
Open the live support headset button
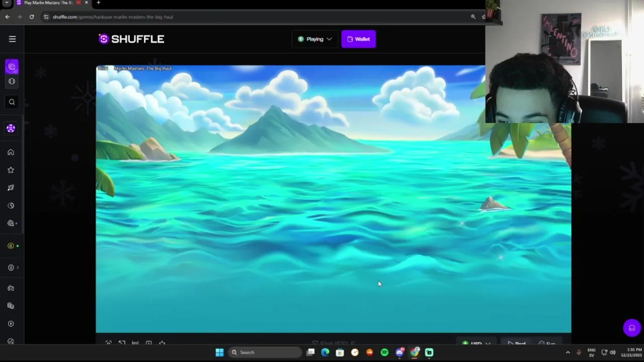[632, 328]
